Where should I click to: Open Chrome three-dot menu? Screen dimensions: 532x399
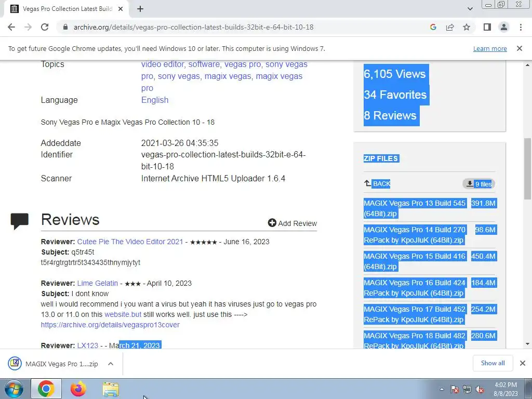521,27
